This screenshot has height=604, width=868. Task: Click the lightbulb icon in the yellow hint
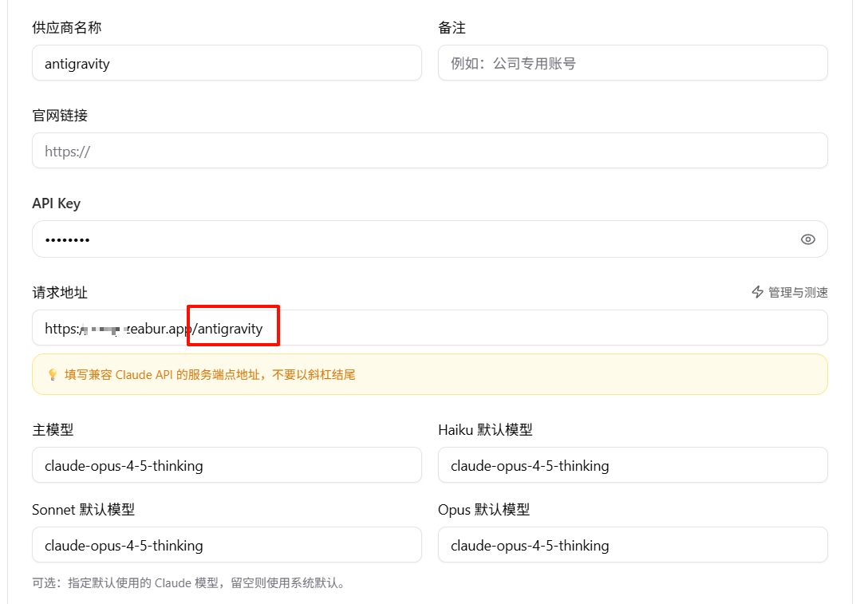pos(53,375)
